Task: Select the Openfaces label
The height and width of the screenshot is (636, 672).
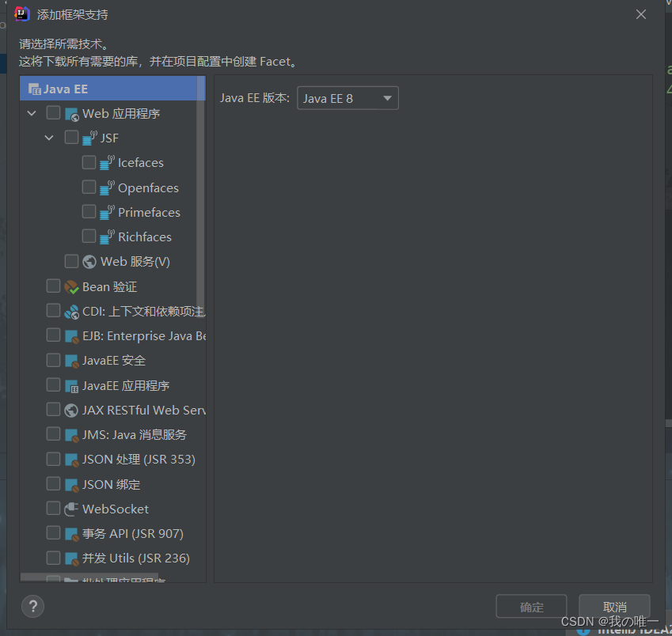Action: coord(148,188)
